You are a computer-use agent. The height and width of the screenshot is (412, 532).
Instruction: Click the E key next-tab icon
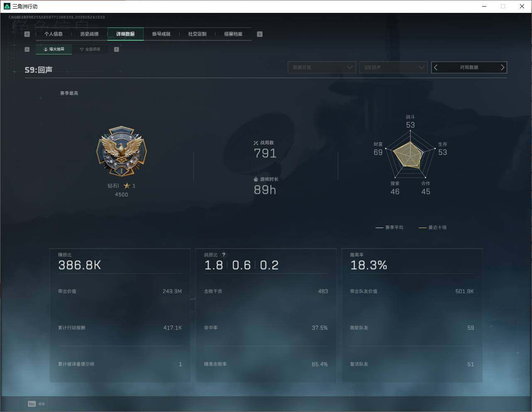pos(260,34)
